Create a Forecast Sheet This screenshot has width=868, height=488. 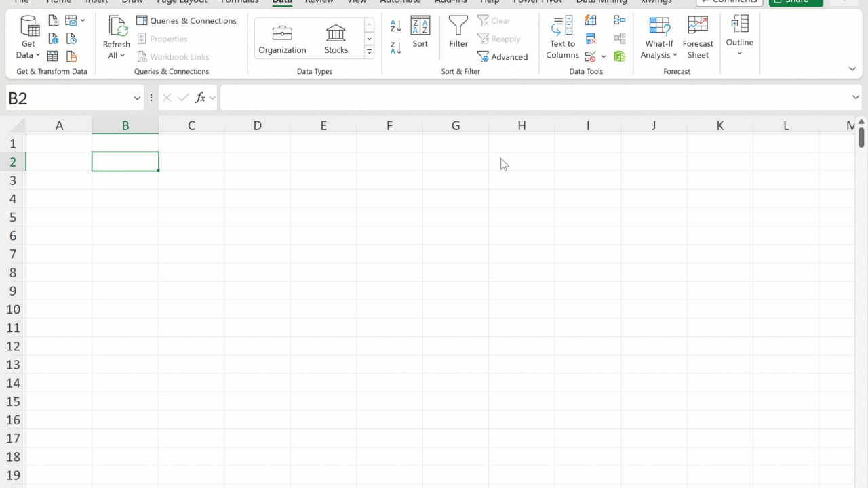point(698,38)
